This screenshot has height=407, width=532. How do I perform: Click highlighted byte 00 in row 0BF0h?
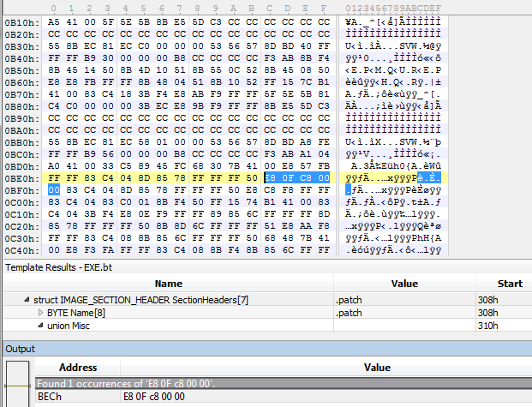(x=54, y=189)
